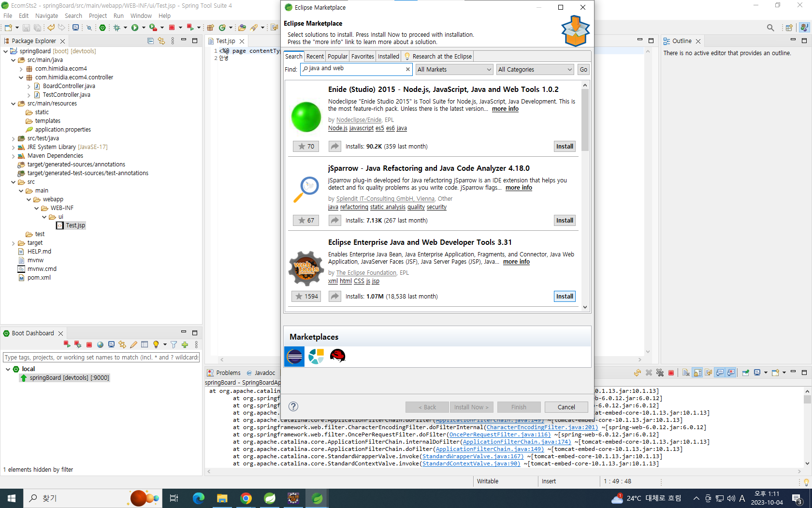Toggle Skip All Breakpoints in main toolbar
The height and width of the screenshot is (508, 812).
[x=89, y=28]
